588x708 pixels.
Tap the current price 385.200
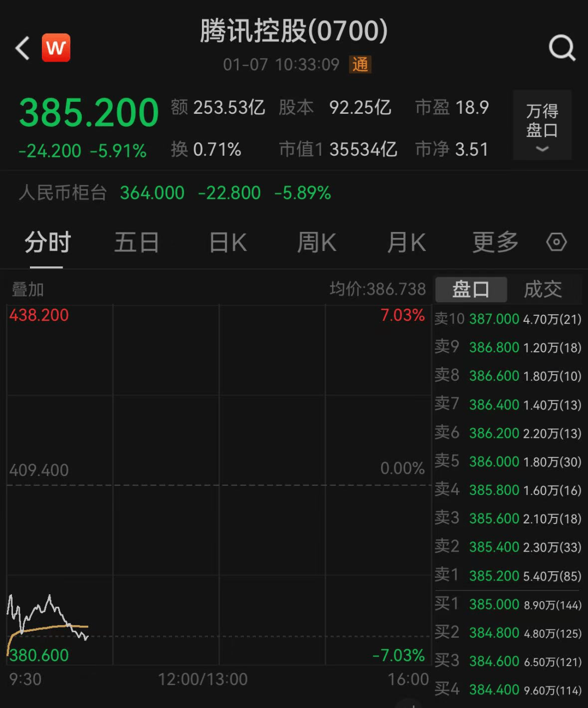click(x=89, y=113)
